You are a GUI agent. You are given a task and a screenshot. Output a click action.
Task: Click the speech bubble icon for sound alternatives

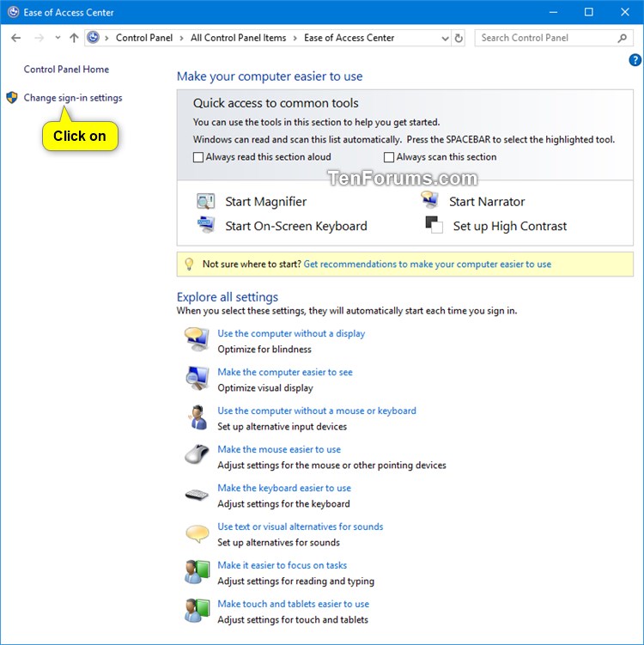pyautogui.click(x=197, y=533)
